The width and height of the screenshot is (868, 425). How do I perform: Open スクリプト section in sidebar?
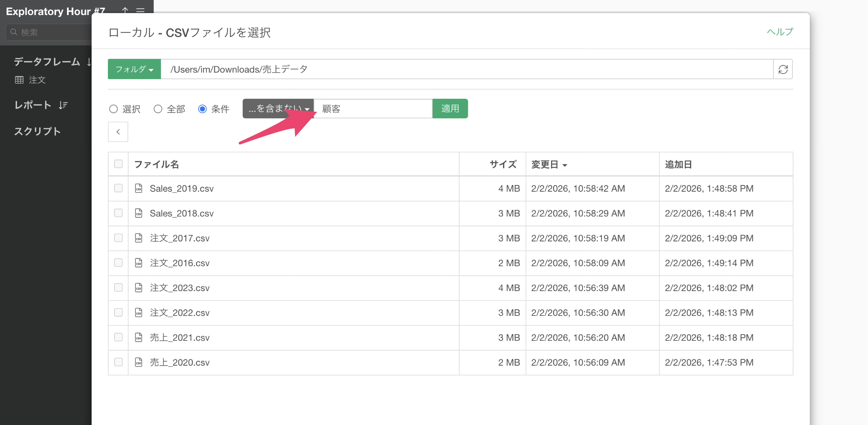(x=37, y=131)
